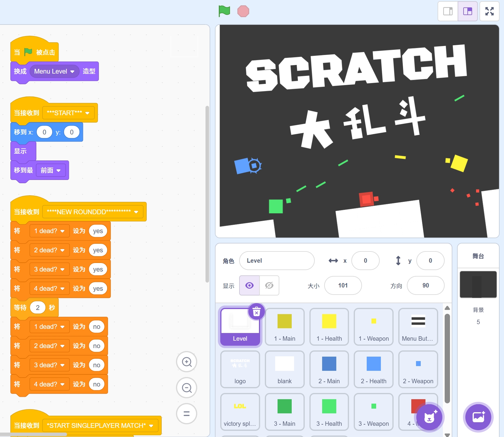The width and height of the screenshot is (504, 437).
Task: Reset workspace zoom to default
Action: tap(187, 414)
